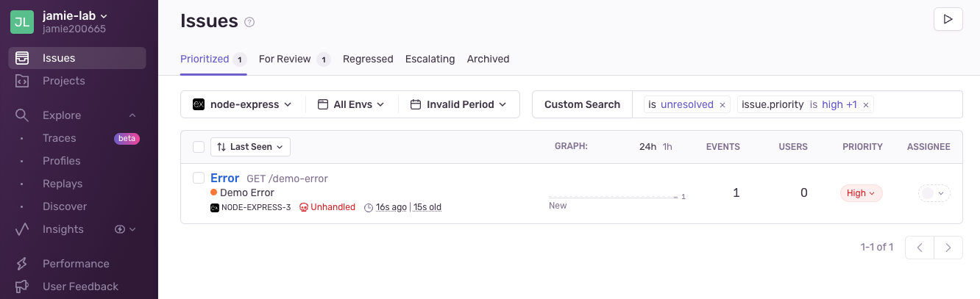Click the search filter input field
The height and width of the screenshot is (299, 980).
point(916,104)
